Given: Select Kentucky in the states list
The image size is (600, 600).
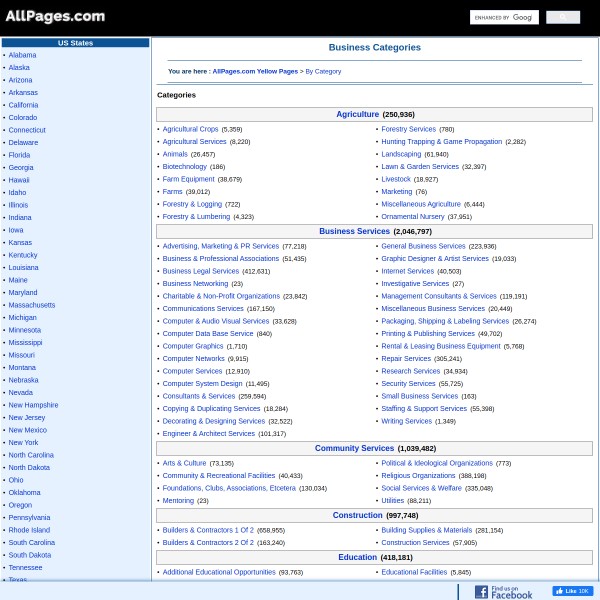Looking at the screenshot, I should pos(23,255).
